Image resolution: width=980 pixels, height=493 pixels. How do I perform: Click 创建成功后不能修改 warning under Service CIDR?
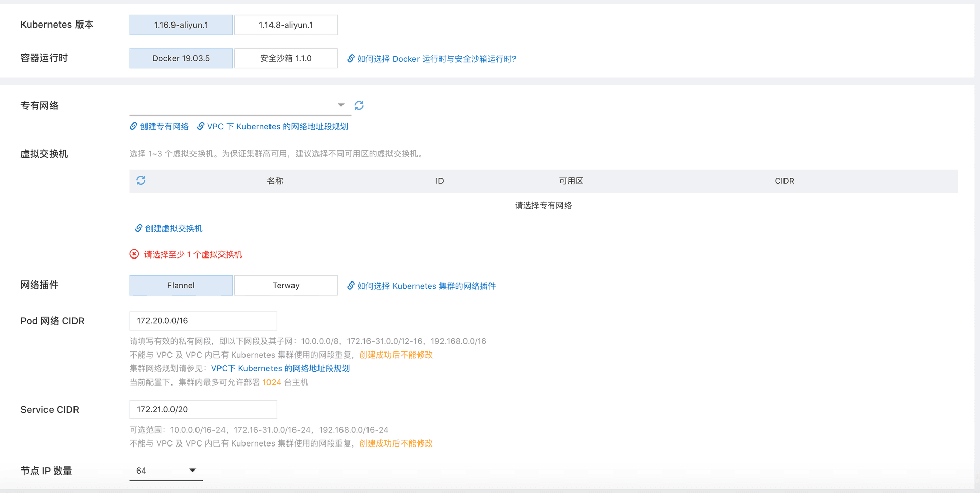(x=396, y=443)
